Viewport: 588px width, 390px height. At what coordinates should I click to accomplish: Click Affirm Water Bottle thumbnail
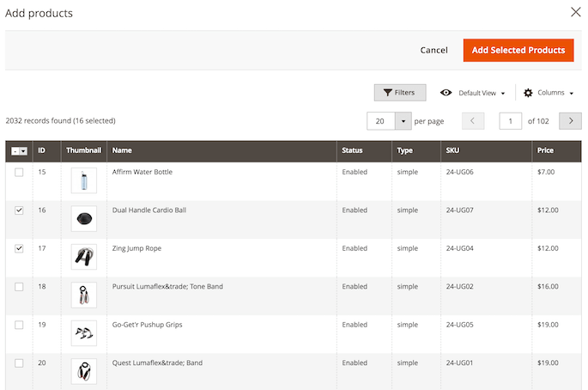pos(84,180)
